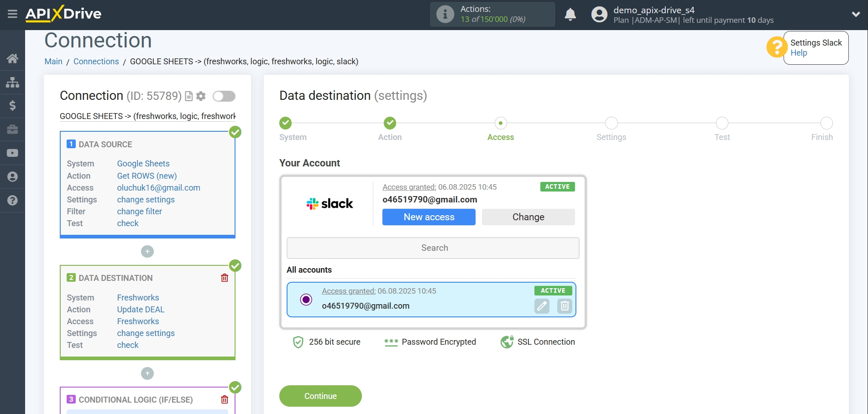868x414 pixels.
Task: Delete the o46519790@gmail.com account
Action: [565, 306]
